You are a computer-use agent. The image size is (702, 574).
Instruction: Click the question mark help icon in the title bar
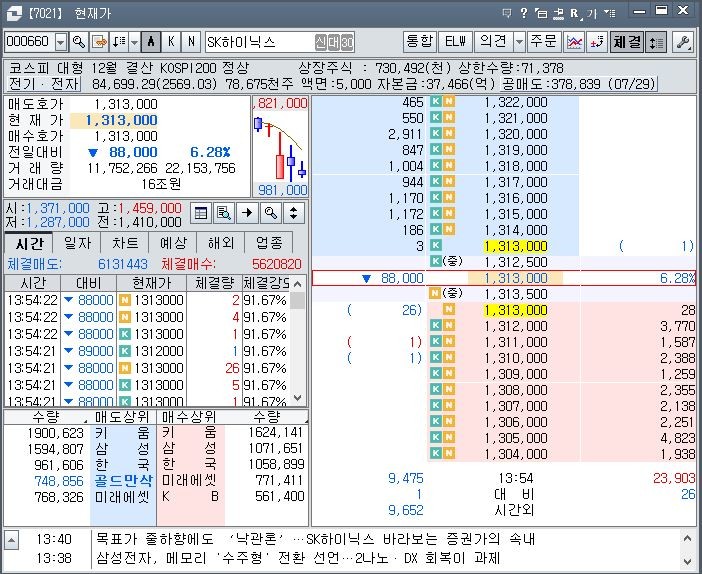click(523, 13)
